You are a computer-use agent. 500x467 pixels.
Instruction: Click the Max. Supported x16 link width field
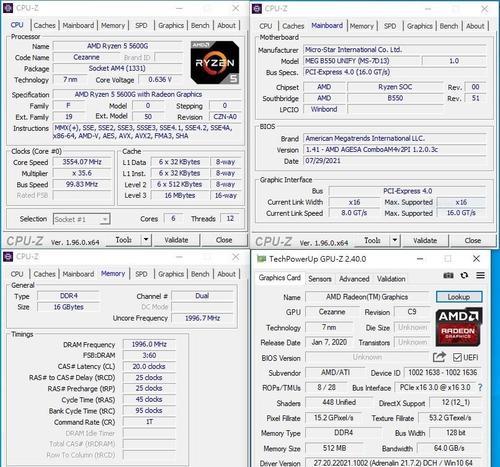[x=461, y=202]
